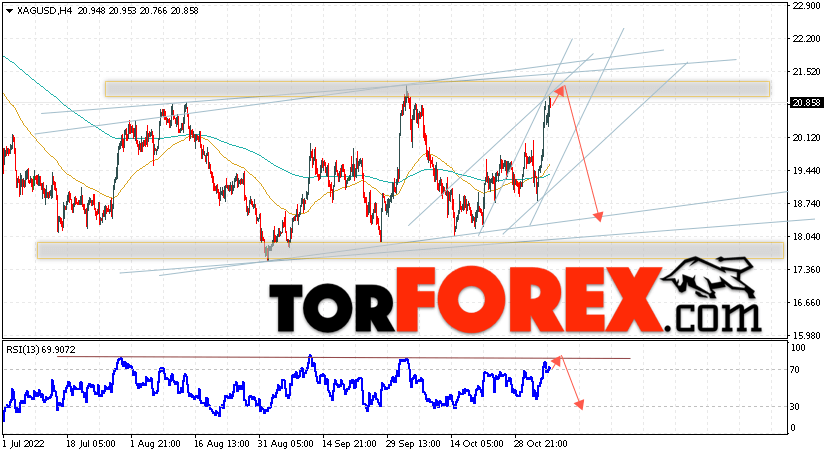Click the 15.980 price axis label
Viewport: 828px width, 455px height.
pos(806,335)
